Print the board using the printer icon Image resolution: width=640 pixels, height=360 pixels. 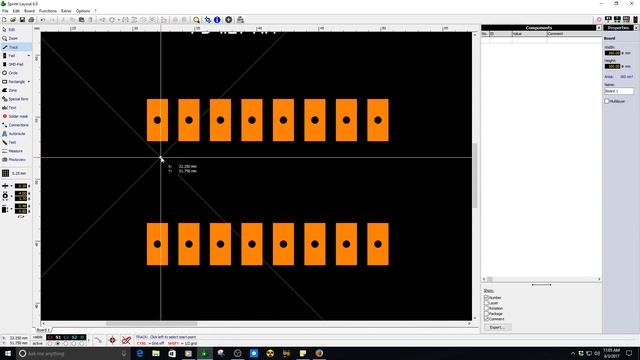point(31,20)
